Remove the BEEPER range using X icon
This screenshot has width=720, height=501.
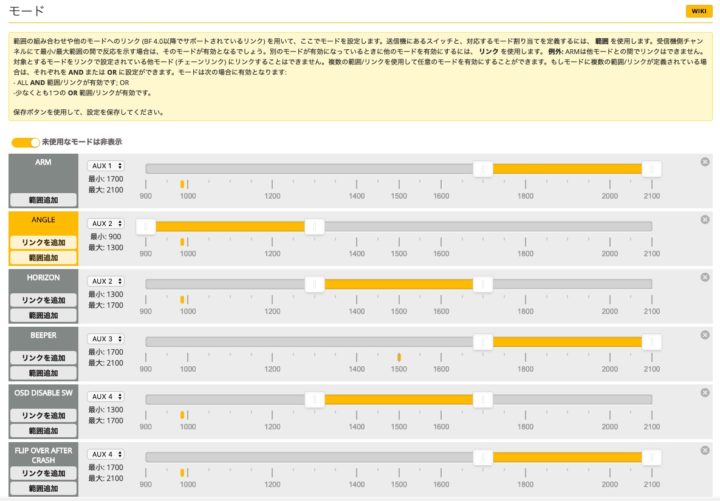[705, 335]
